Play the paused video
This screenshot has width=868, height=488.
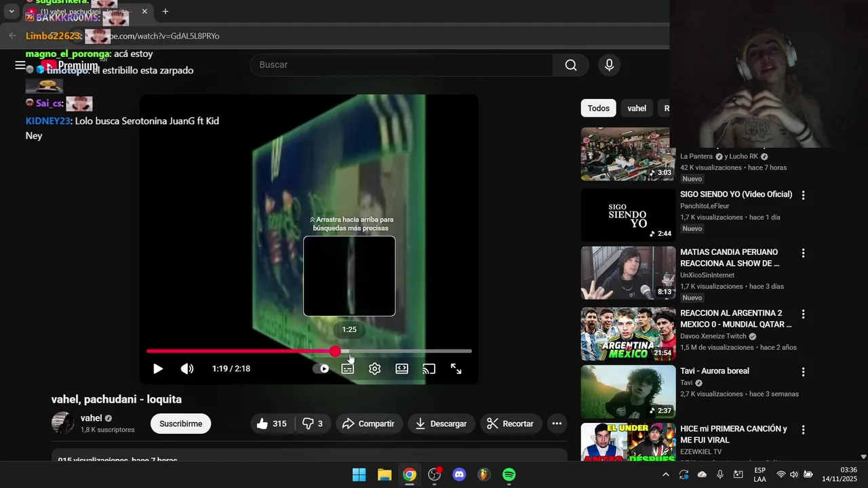tap(158, 369)
